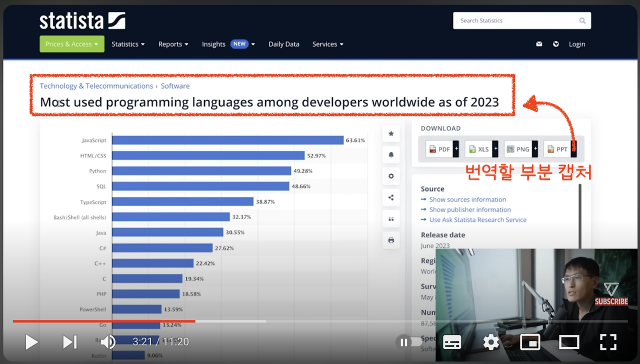Viewport: 640px width, 364px height.
Task: Click the Bash/Shell (all shells) label
Action: [80, 217]
